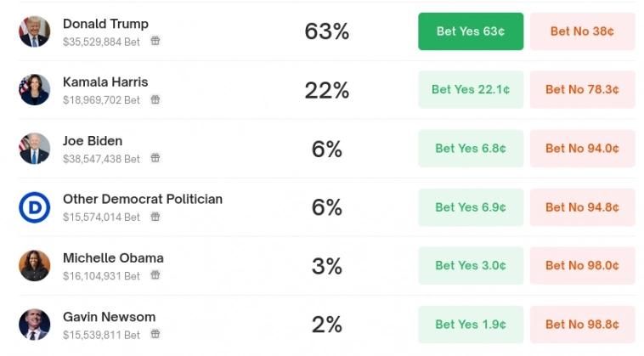Image resolution: width=644 pixels, height=356 pixels.
Task: Click Michelle Obama's avatar image
Action: point(35,266)
